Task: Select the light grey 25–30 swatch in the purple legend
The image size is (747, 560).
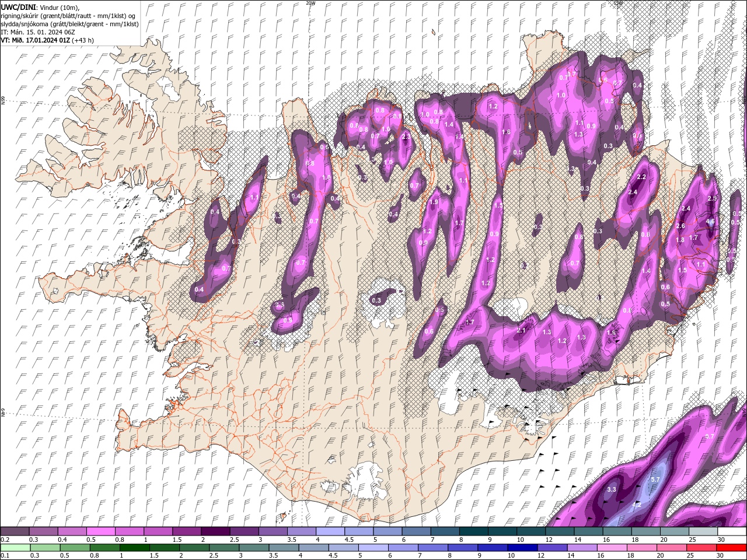Action: point(703,531)
